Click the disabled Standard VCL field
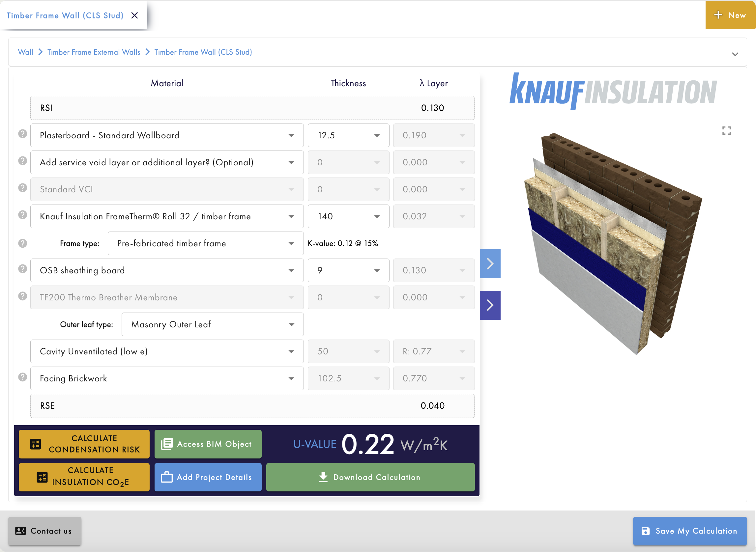Viewport: 756px width, 552px height. (167, 189)
